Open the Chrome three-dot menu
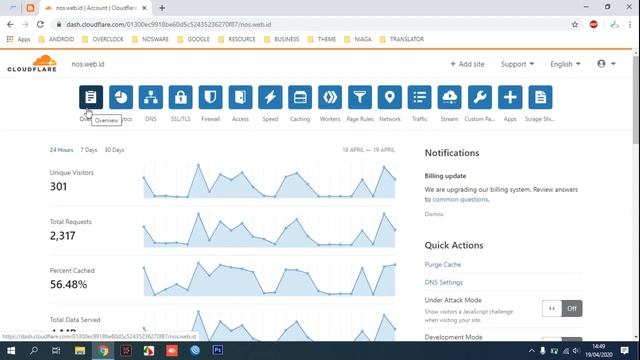Viewport: 640px width, 360px height. 630,24
